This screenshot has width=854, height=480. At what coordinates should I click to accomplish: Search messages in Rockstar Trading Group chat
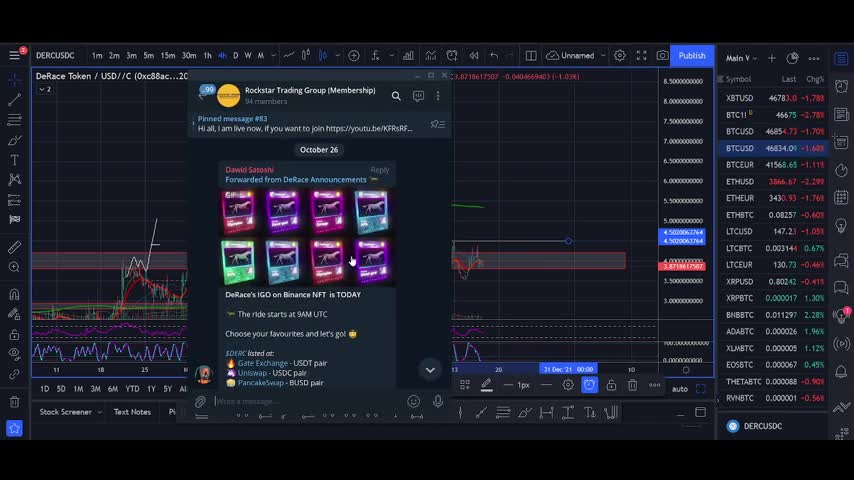pyautogui.click(x=396, y=96)
